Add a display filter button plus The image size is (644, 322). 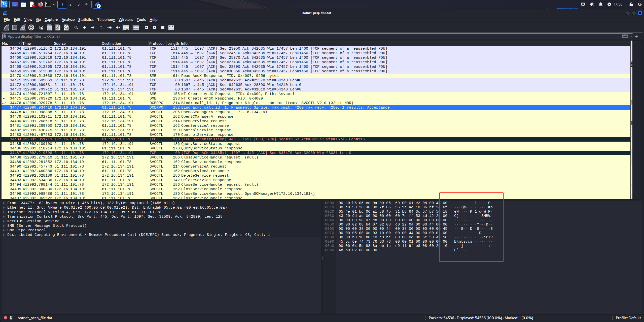(636, 37)
